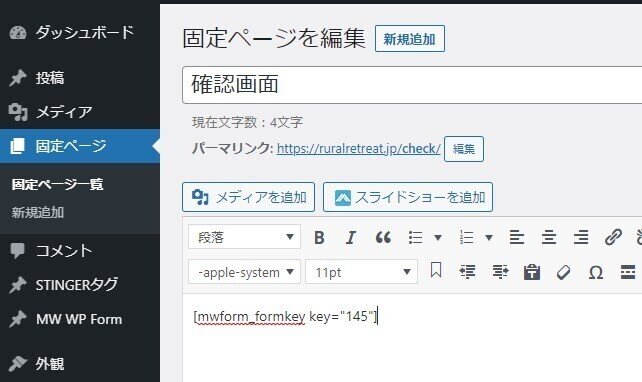This screenshot has width=642, height=382.
Task: Select the Fixed Pages (固定ページ) menu
Action: [x=80, y=146]
